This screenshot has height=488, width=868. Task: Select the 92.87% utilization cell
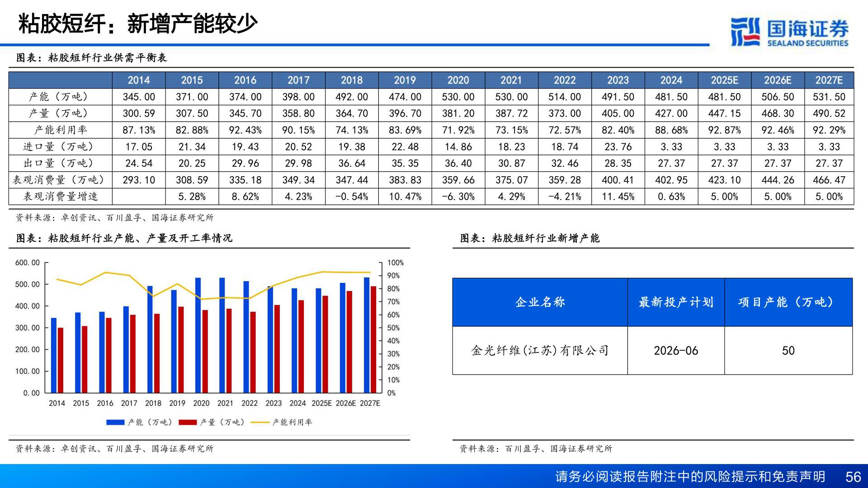724,130
